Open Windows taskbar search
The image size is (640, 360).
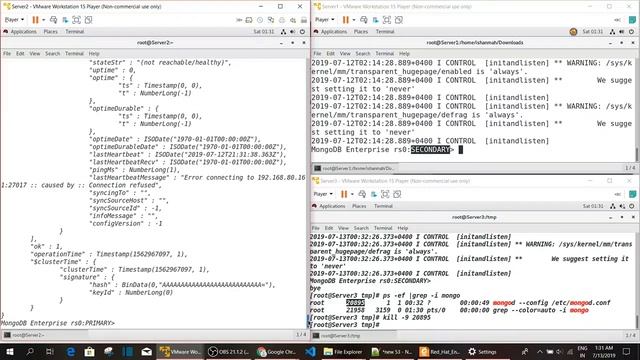coord(30,351)
